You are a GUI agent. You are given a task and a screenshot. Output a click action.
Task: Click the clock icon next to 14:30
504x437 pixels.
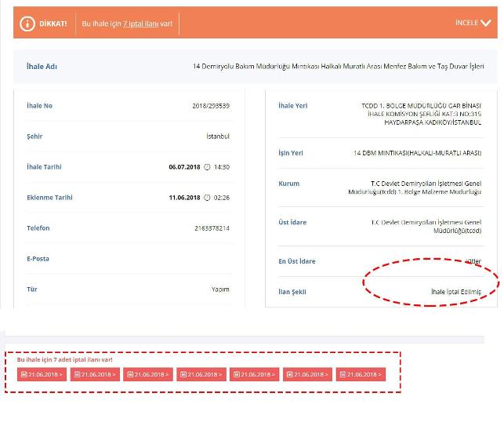pyautogui.click(x=207, y=167)
